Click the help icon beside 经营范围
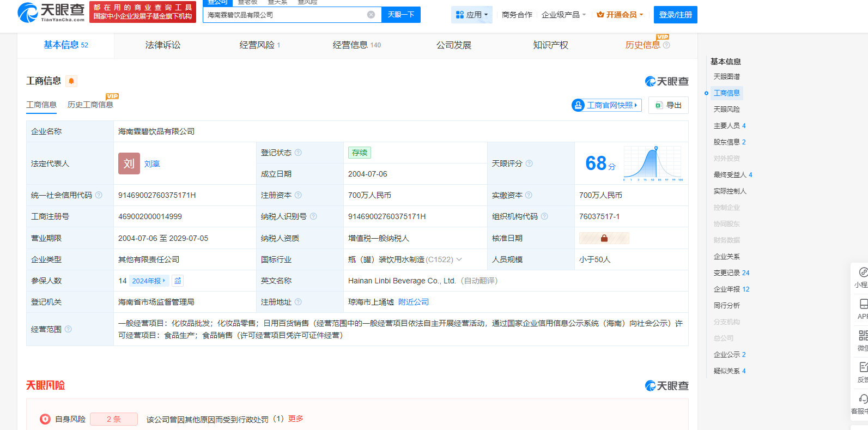 (68, 329)
